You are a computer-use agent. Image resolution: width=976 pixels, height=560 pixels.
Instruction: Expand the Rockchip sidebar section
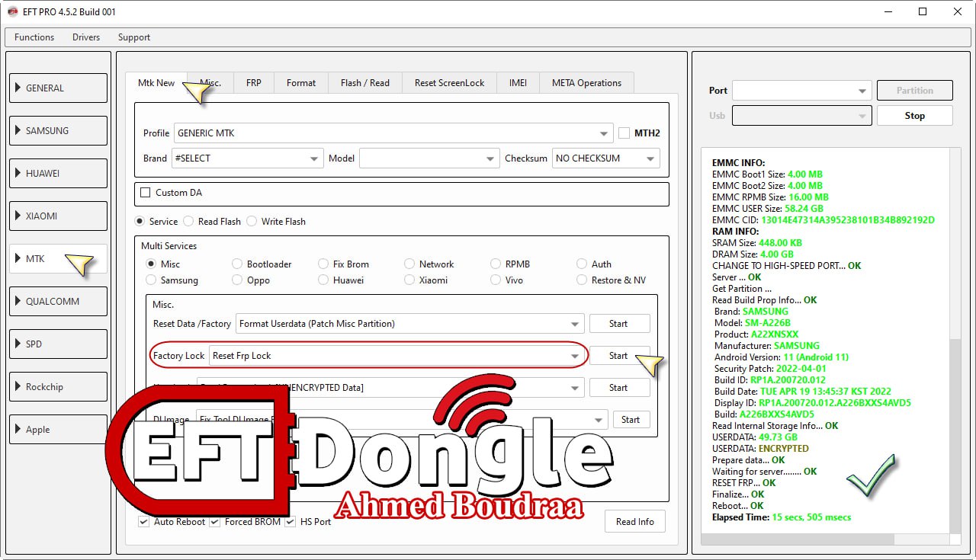pos(59,386)
